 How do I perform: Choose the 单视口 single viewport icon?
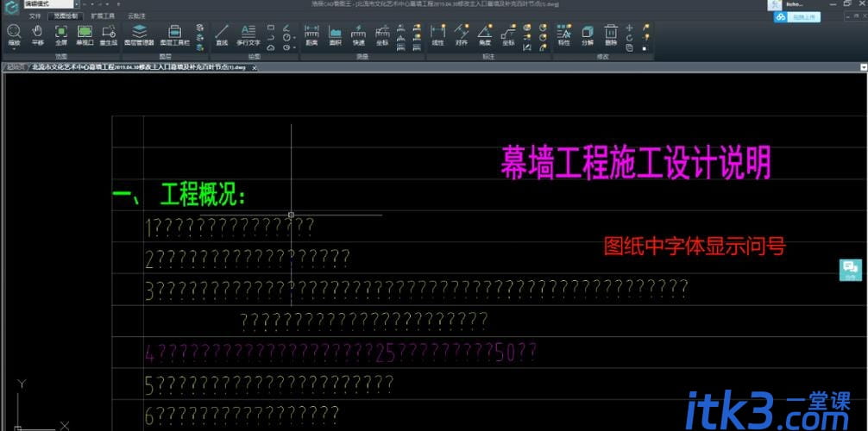click(85, 34)
